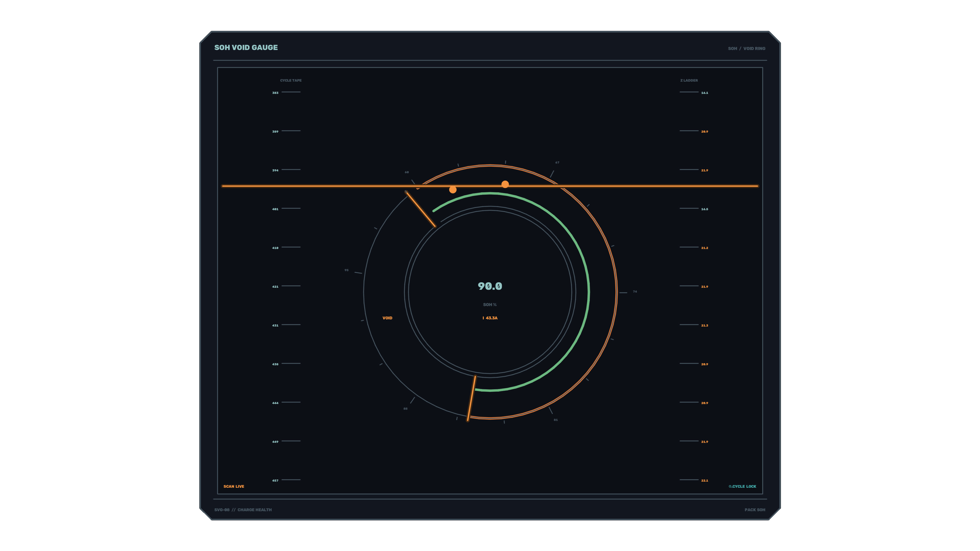Select cycle tape value 401
This screenshot has height=551, width=980.
pyautogui.click(x=275, y=209)
